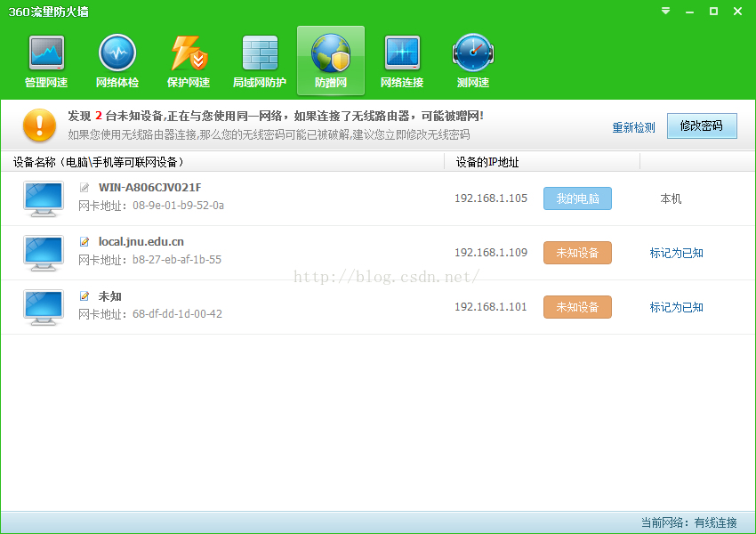Click the 本机 label
This screenshot has height=534, width=756.
(x=671, y=198)
